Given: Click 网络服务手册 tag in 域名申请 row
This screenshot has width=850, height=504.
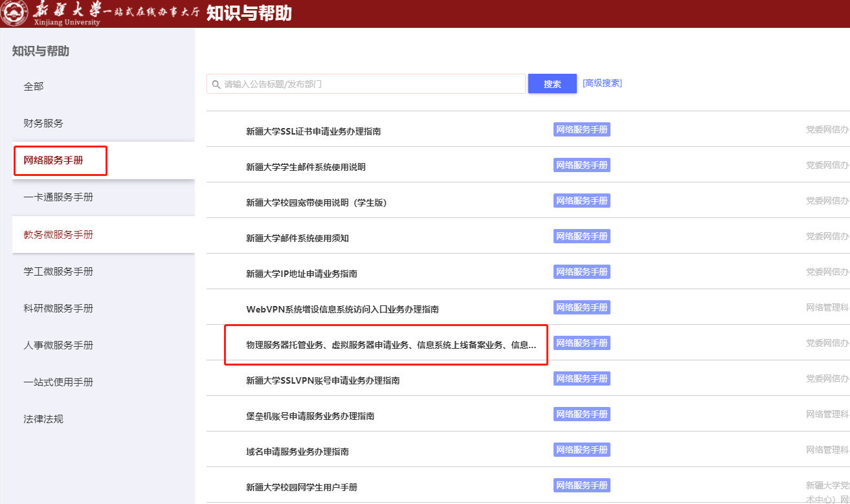Looking at the screenshot, I should click(x=582, y=450).
